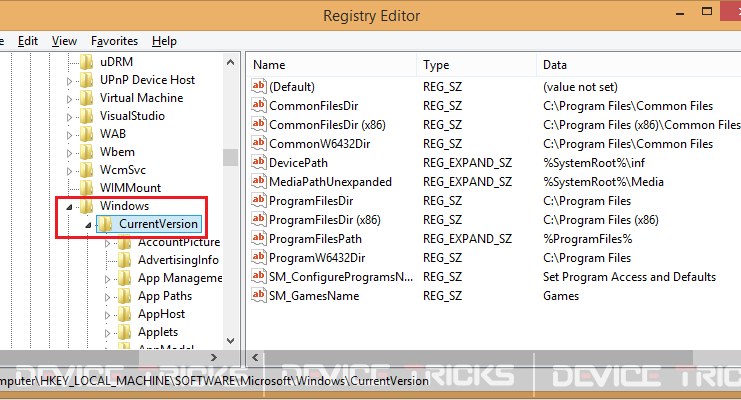Click the ProgramFilesDir value icon

258,200
